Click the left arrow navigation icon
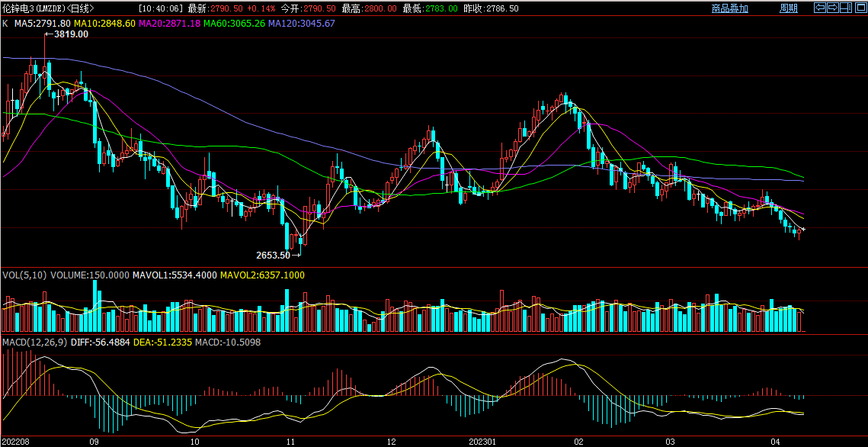The height and width of the screenshot is (447, 868). 820,8
